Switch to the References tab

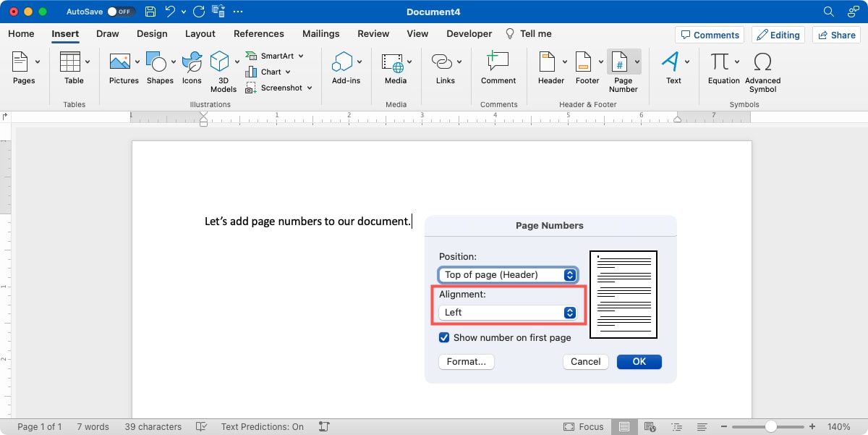tap(258, 33)
